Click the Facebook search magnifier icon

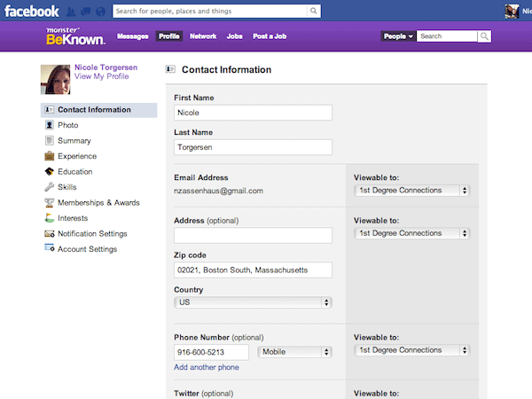tap(314, 11)
